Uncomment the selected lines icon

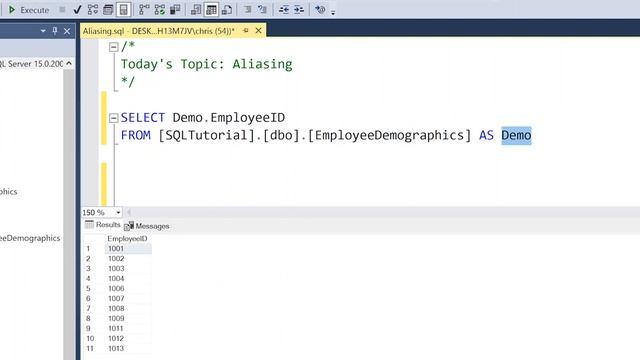(262, 10)
